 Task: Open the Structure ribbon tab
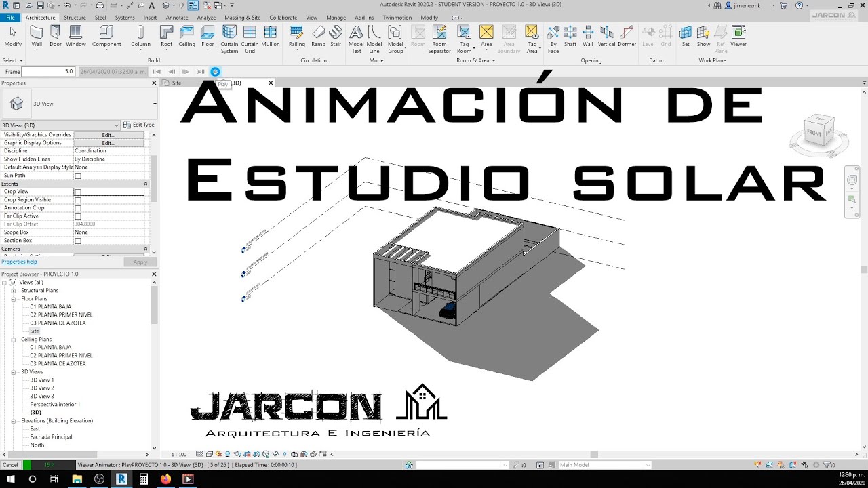(75, 18)
